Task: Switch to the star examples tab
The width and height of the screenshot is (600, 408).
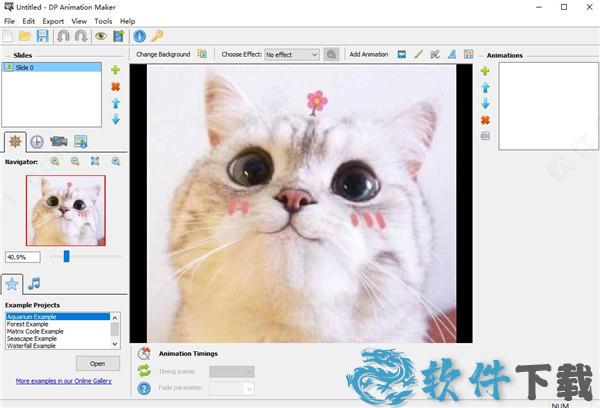Action: pos(12,284)
